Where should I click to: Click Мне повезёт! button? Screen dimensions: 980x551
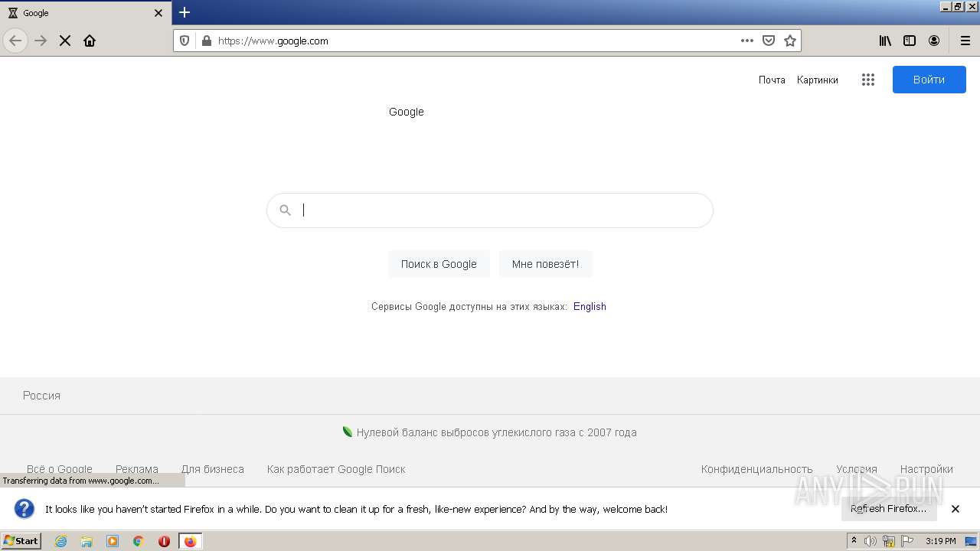click(545, 264)
